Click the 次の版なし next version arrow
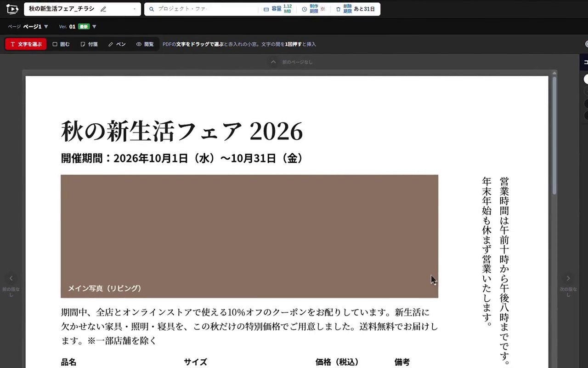The width and height of the screenshot is (588, 368). (x=568, y=278)
